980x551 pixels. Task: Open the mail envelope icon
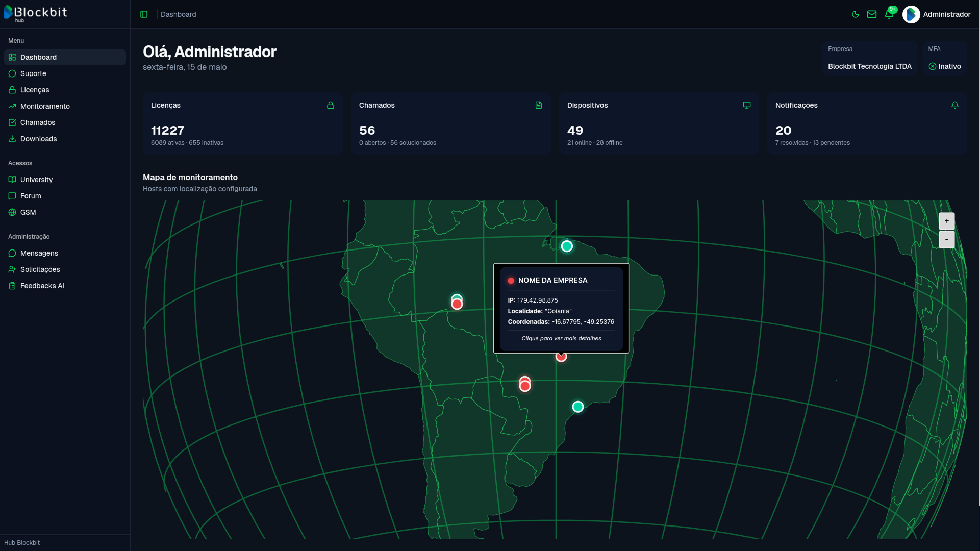[872, 14]
